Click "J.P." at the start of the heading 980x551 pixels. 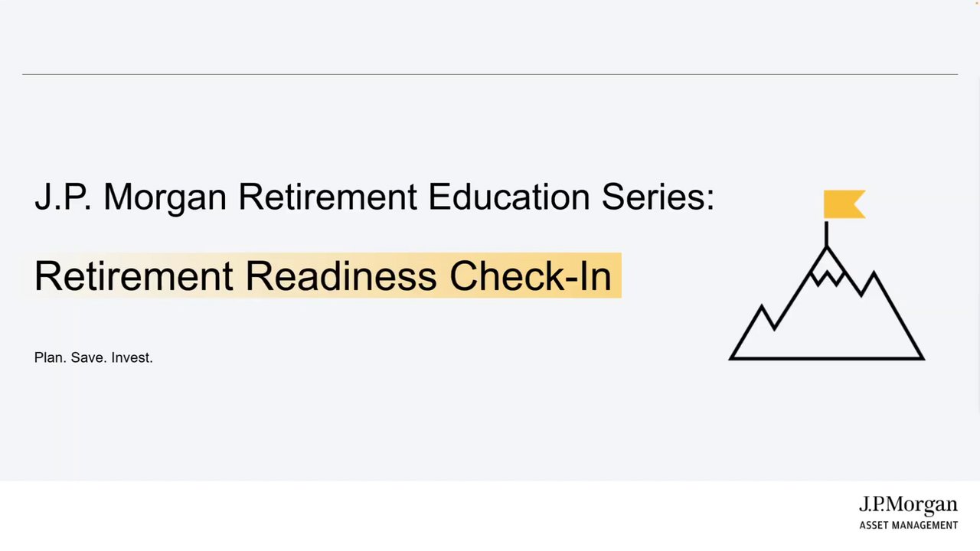click(63, 197)
